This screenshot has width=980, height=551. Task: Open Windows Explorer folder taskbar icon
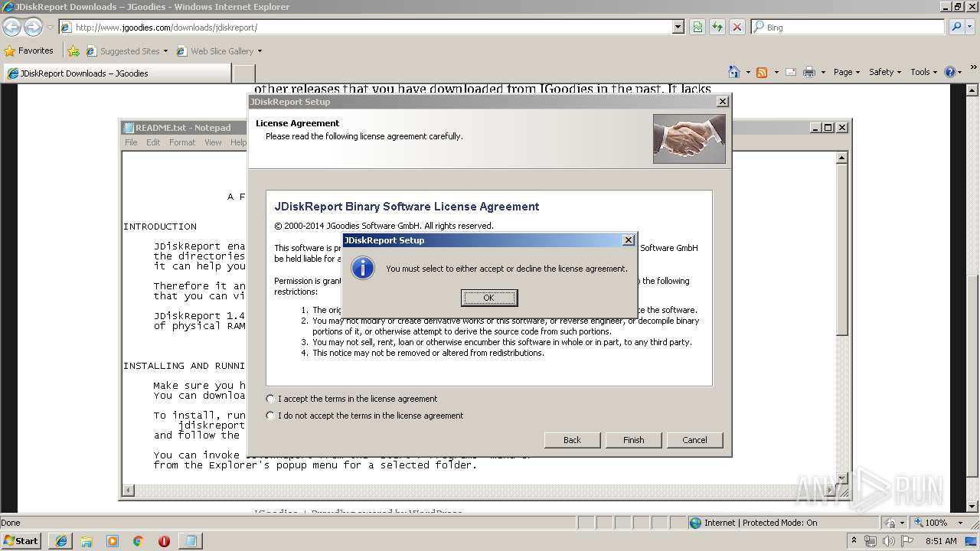click(87, 541)
